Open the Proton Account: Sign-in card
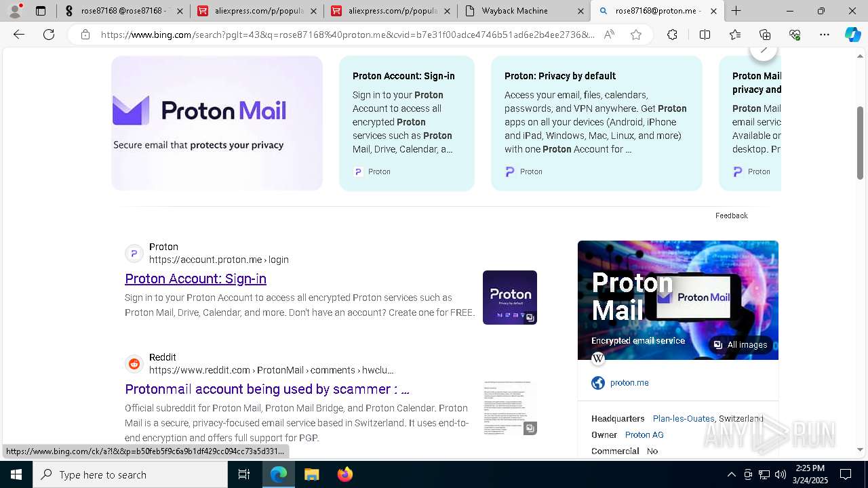The width and height of the screenshot is (868, 488). pos(407,123)
